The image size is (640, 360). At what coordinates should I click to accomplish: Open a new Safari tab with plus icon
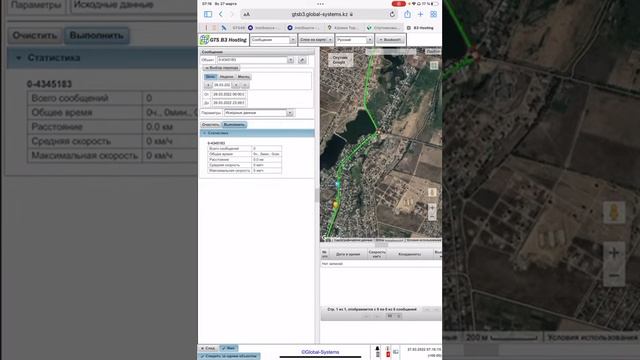click(420, 14)
